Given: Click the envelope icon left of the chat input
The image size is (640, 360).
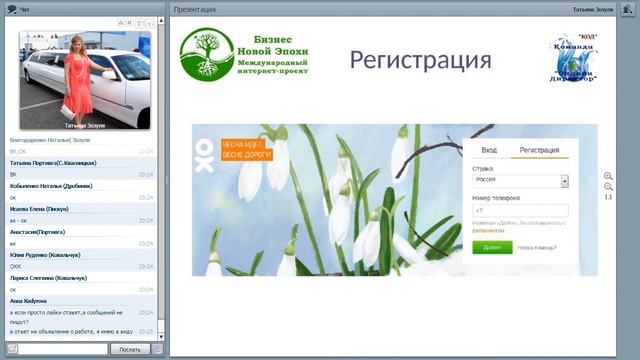Looking at the screenshot, I should coord(13,349).
